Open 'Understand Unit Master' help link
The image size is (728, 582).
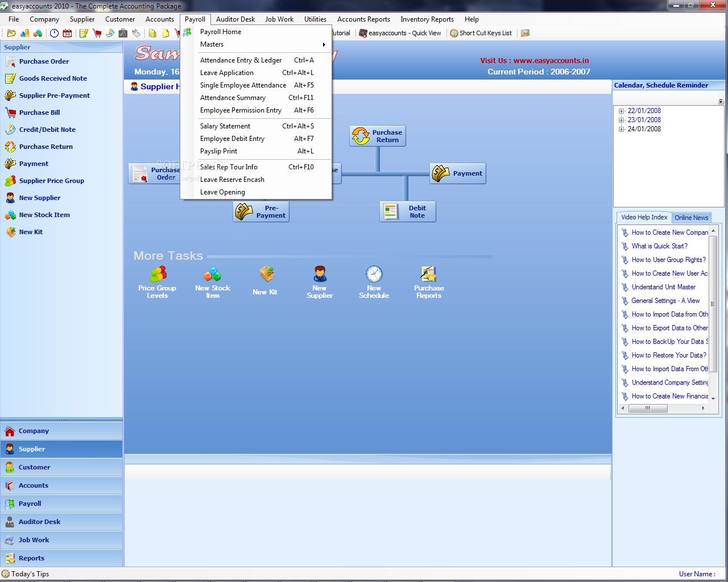663,287
